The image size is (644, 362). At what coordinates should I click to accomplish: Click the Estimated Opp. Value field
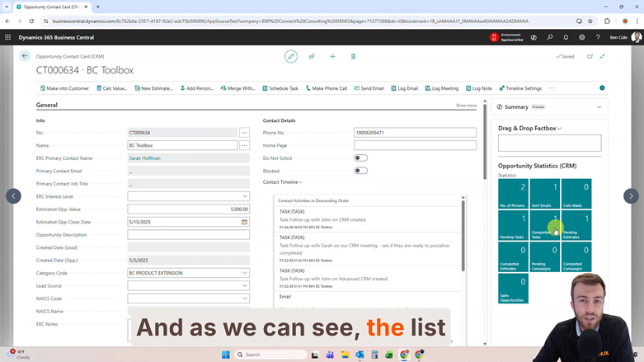(x=189, y=209)
